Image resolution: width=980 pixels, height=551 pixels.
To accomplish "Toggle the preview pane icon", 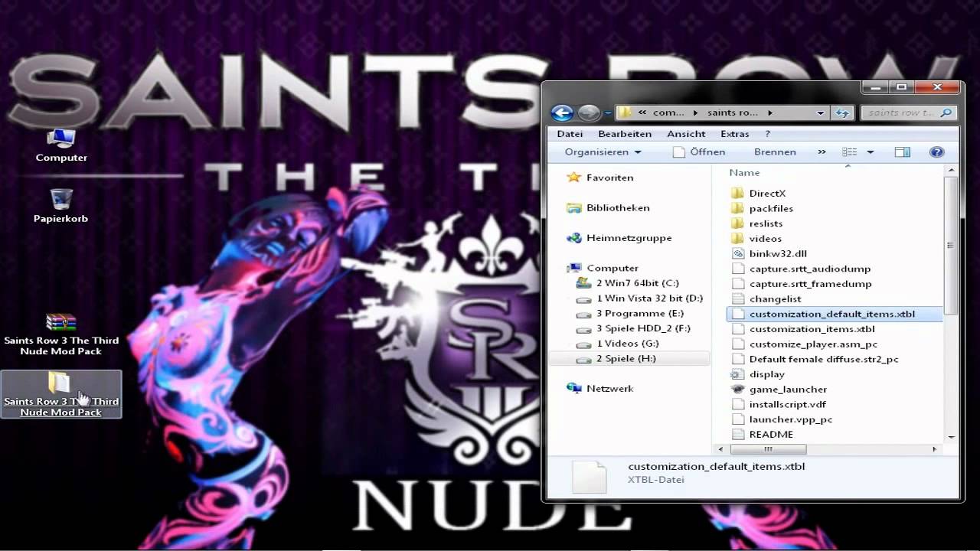I will pos(903,152).
